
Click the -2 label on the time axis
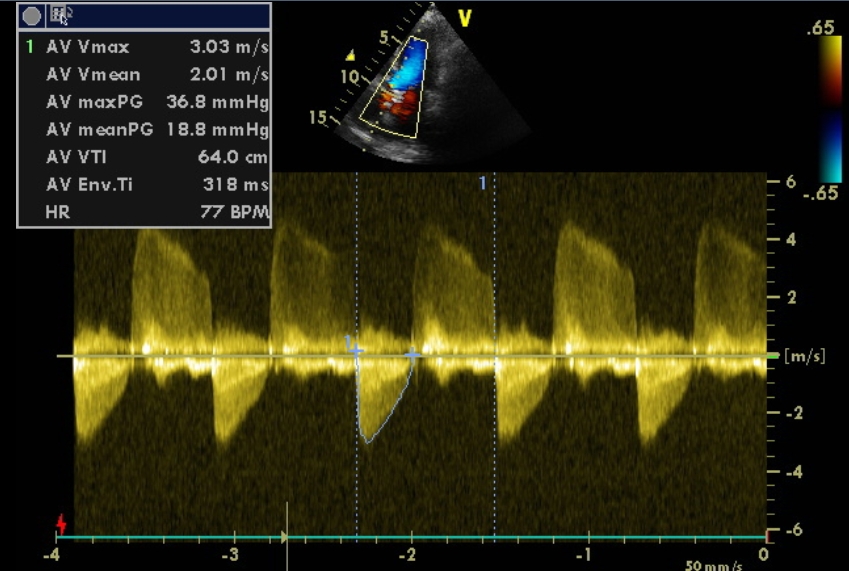point(407,555)
